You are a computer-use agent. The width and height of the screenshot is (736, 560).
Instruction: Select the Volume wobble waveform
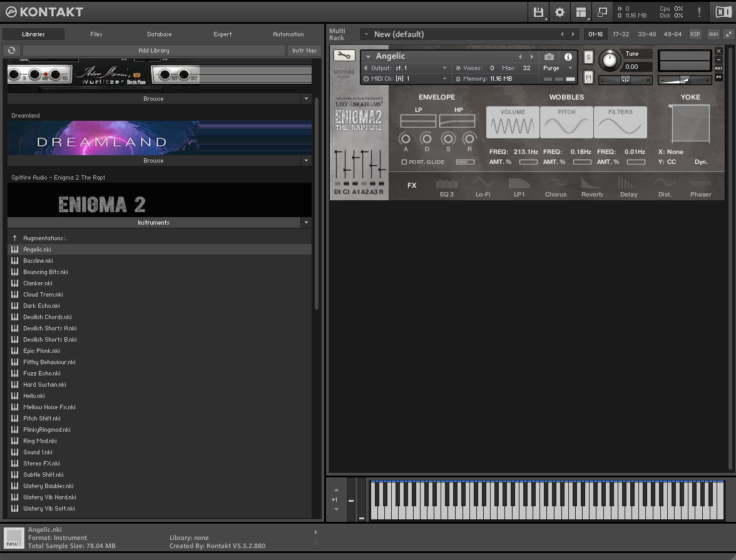point(513,123)
